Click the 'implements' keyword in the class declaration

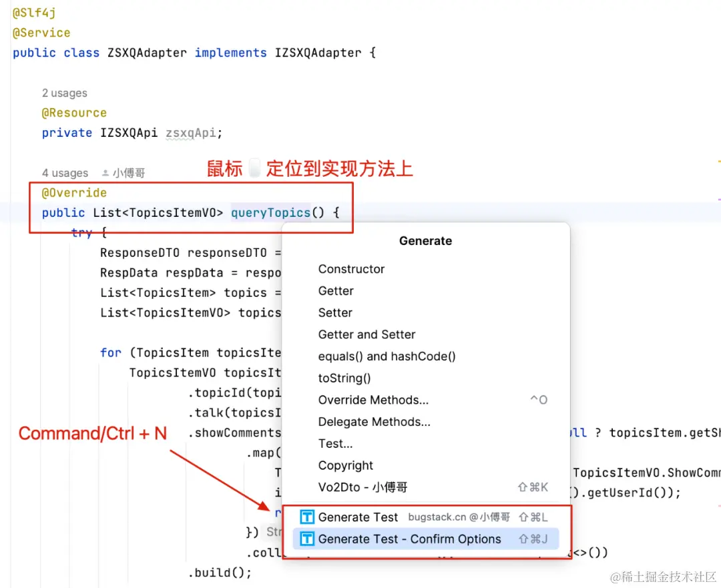tap(230, 53)
